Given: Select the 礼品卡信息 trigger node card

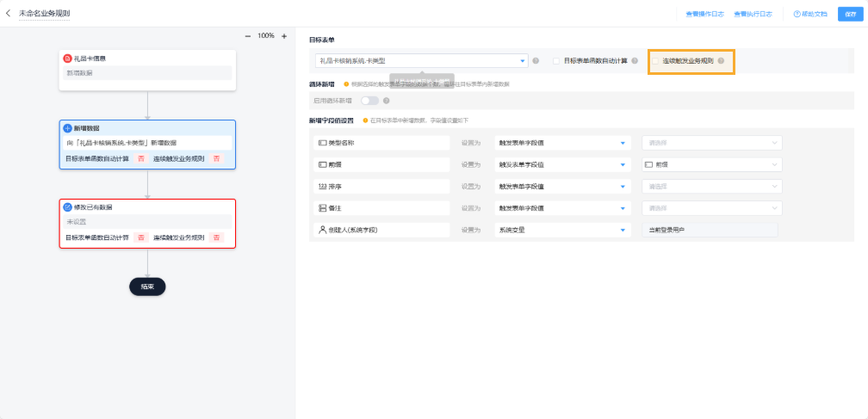Looking at the screenshot, I should [x=148, y=71].
